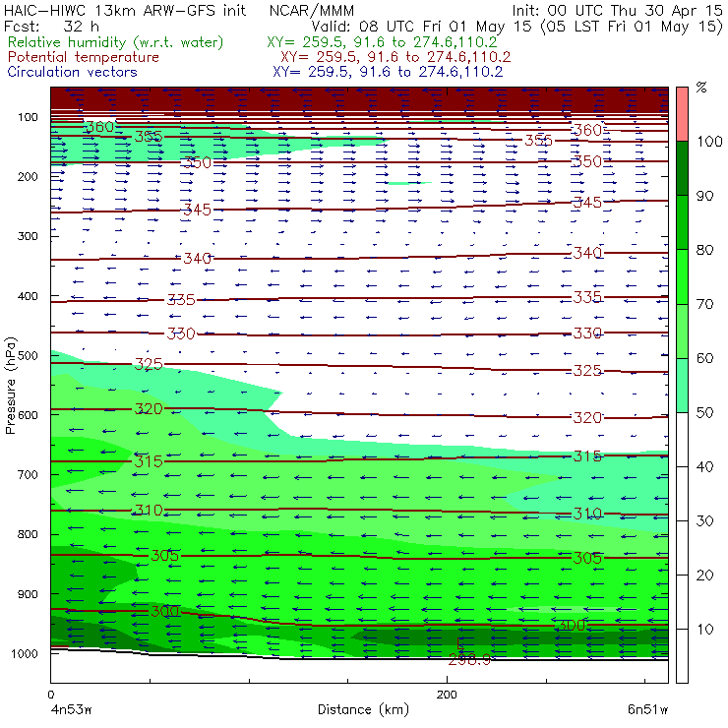Click the 'Valid: 08 UTC Fri 01 May 15' text

tap(421, 26)
